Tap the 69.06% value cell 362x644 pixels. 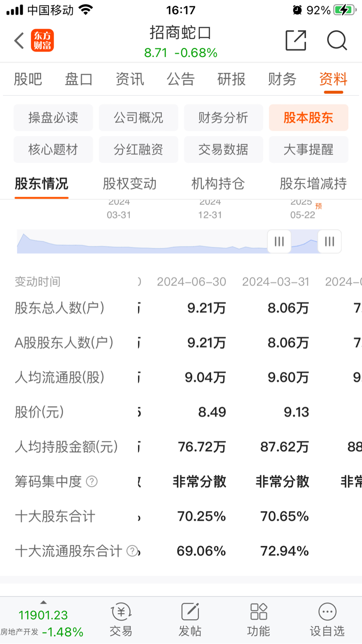201,551
